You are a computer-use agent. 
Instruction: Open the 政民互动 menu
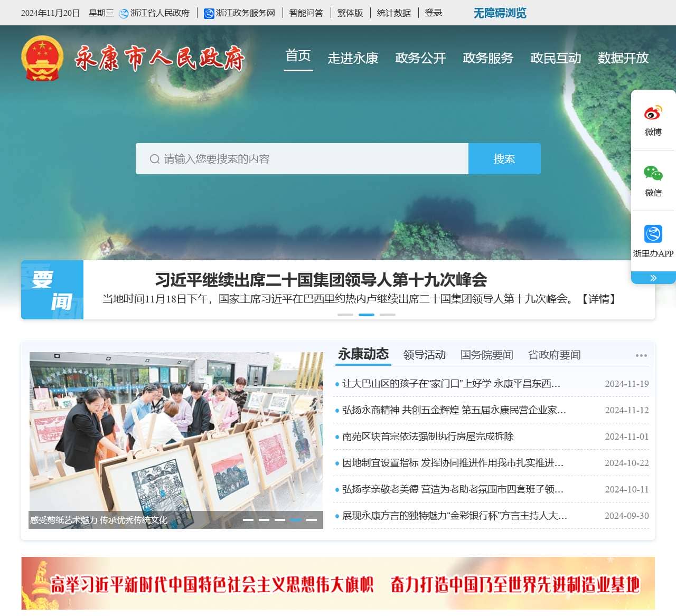pos(556,58)
